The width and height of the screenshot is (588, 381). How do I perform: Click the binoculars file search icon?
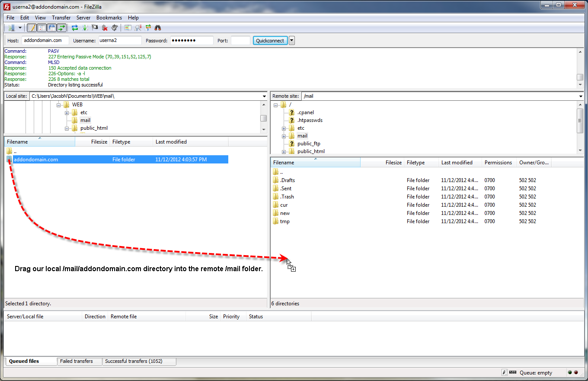pos(158,28)
